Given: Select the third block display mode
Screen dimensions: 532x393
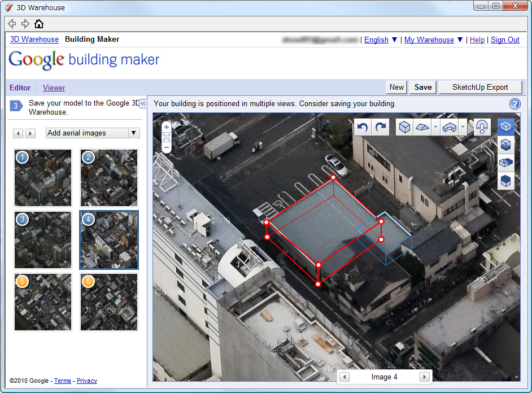Looking at the screenshot, I should (505, 163).
